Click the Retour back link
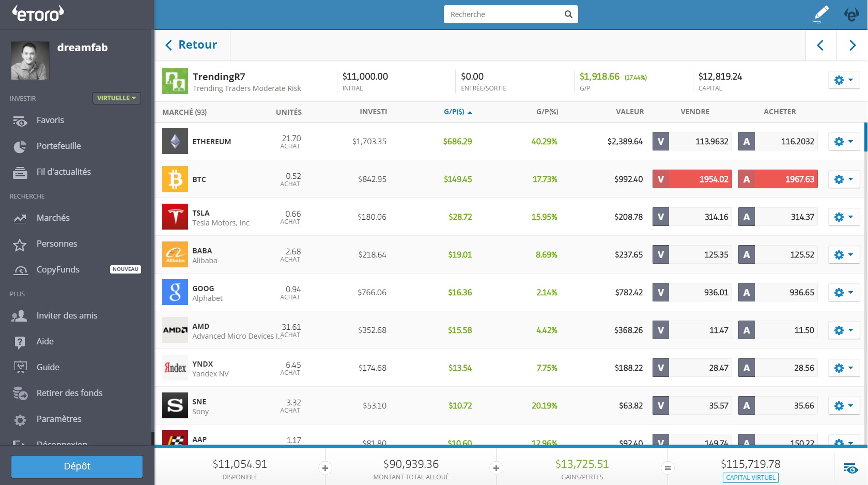The height and width of the screenshot is (485, 868). click(x=191, y=45)
